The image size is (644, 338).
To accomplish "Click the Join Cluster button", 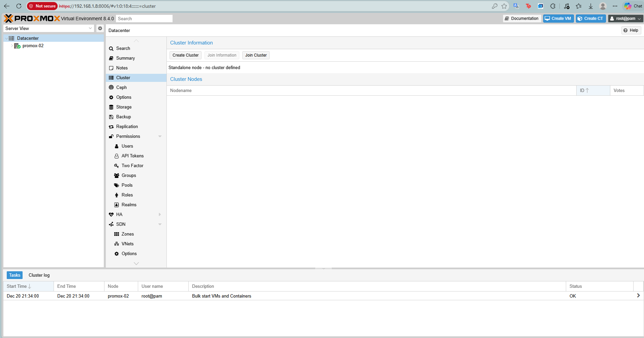I will (256, 55).
